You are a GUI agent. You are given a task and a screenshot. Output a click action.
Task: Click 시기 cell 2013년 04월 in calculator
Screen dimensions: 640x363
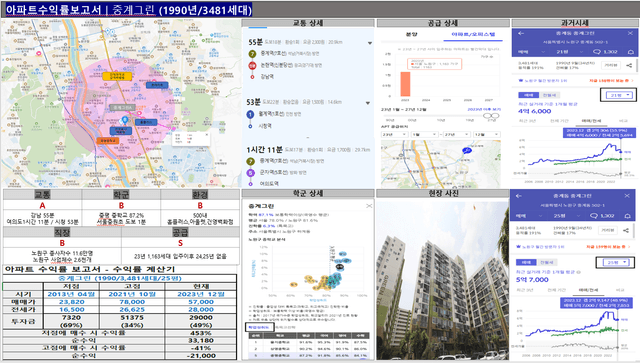[x=71, y=294]
